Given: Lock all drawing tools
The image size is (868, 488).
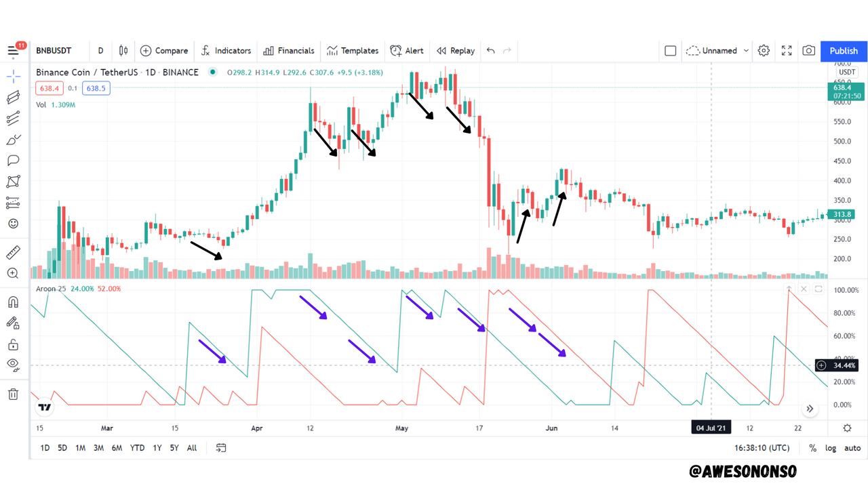Looking at the screenshot, I should click(14, 344).
